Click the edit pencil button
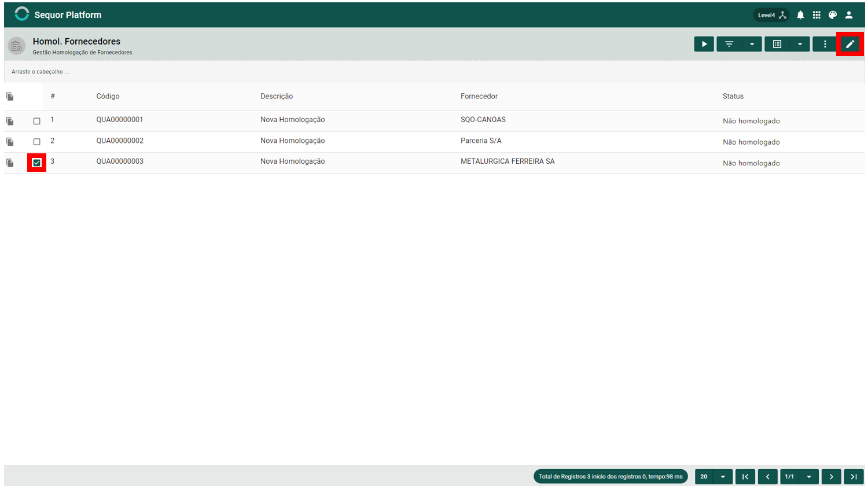 point(850,44)
